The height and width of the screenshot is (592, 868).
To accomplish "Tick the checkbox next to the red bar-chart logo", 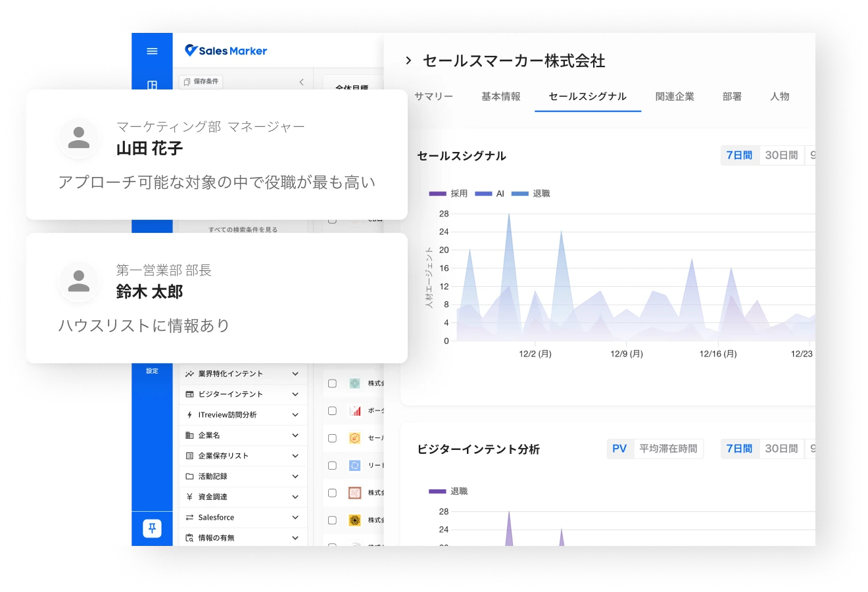I will click(332, 410).
